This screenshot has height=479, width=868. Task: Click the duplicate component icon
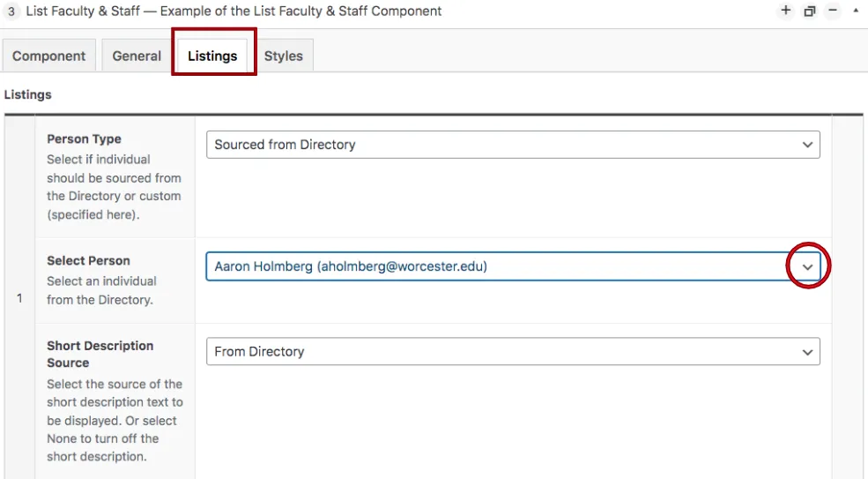pyautogui.click(x=809, y=11)
